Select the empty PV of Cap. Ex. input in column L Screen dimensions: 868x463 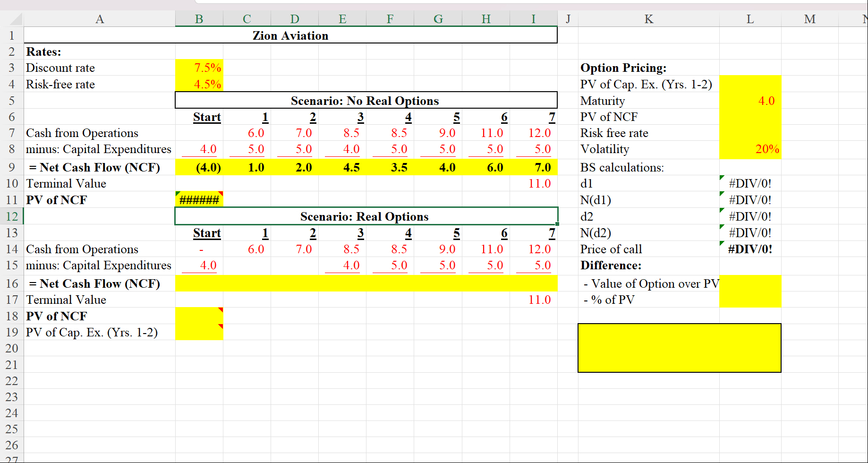tap(750, 84)
